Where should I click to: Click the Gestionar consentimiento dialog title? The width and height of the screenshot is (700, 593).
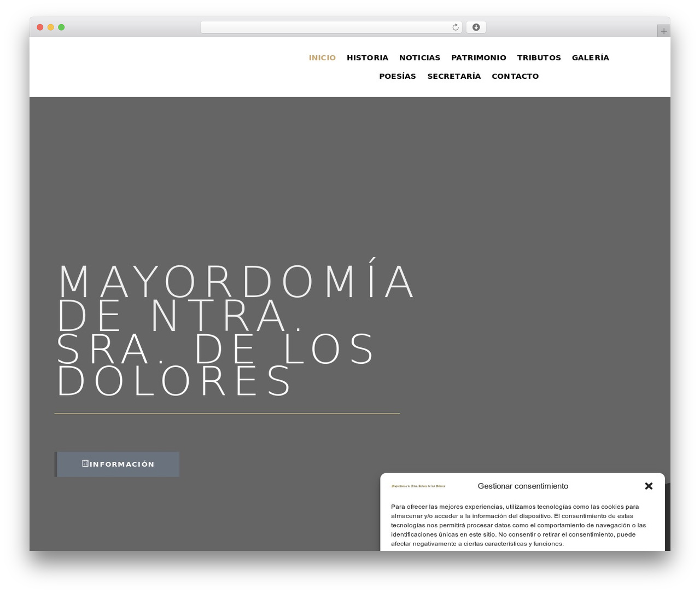point(523,486)
